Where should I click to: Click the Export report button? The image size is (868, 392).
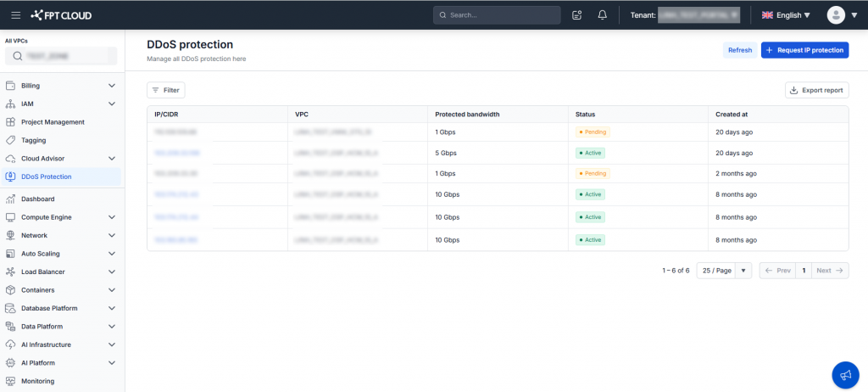click(816, 90)
